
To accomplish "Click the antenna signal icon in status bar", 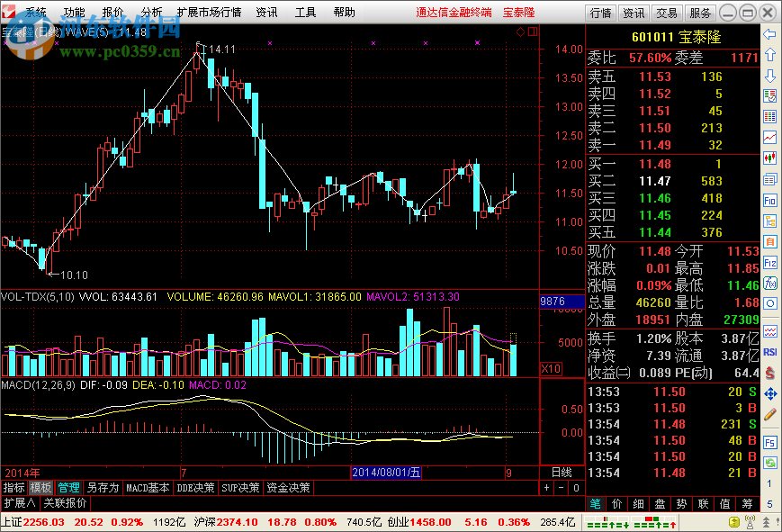I will pos(750,522).
